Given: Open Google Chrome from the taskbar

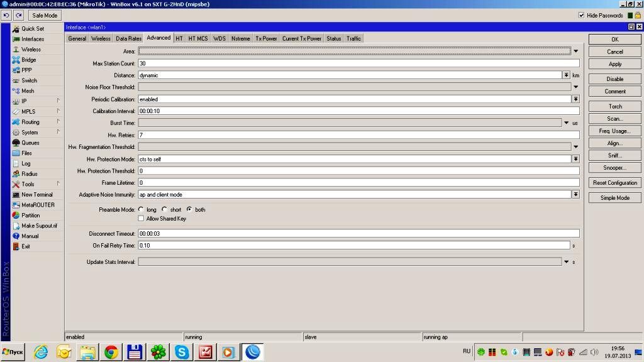Looking at the screenshot, I should click(x=111, y=352).
